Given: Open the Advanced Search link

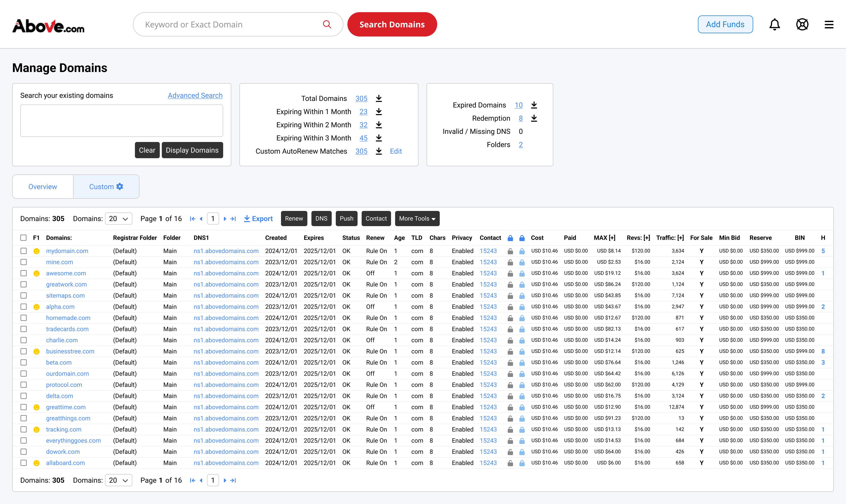Looking at the screenshot, I should click(195, 95).
